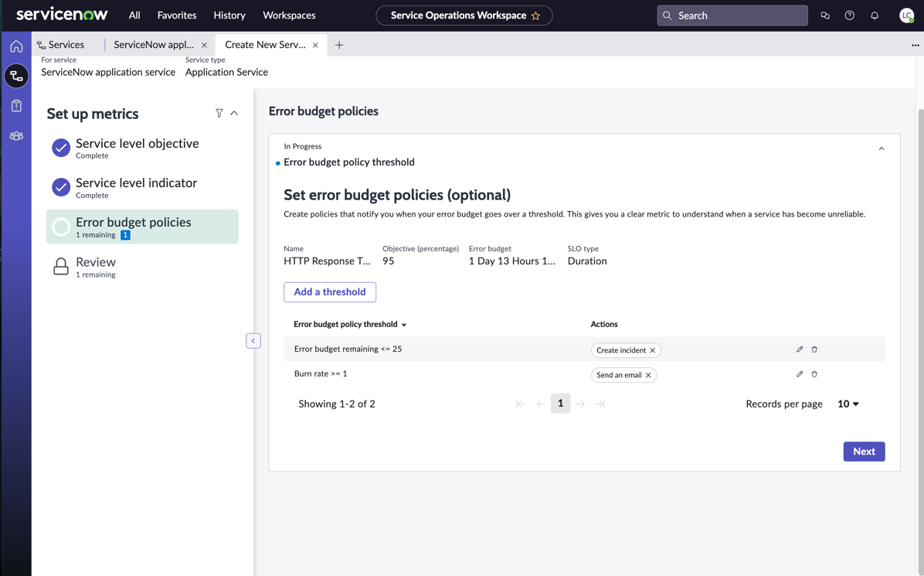
Task: Go to the first page of records
Action: click(521, 404)
